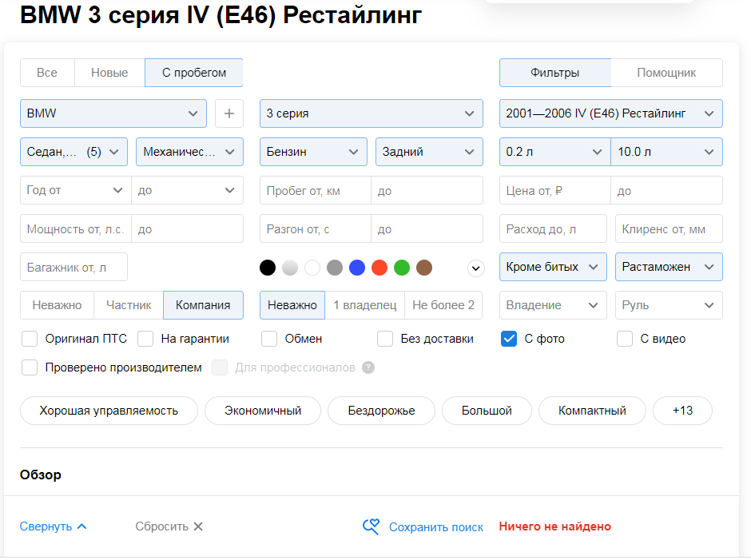Select owners option Неважно

(x=292, y=305)
